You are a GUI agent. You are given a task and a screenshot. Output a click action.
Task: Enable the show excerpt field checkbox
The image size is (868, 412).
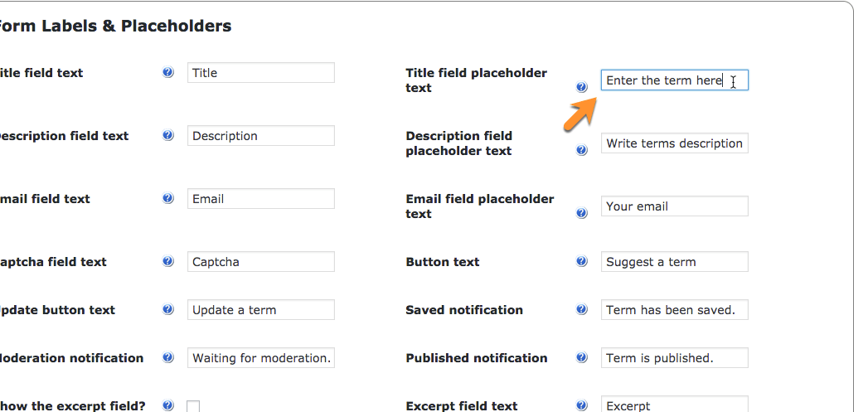[x=193, y=406]
